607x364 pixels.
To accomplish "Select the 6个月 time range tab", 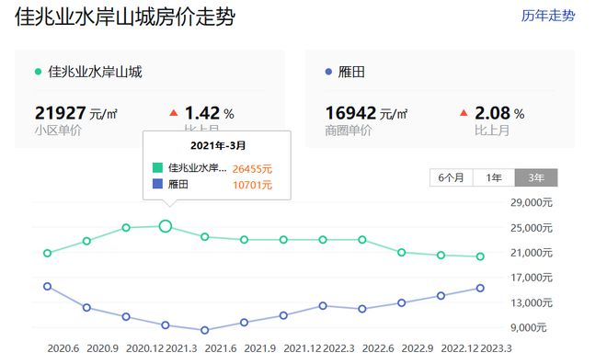I will pos(451,177).
